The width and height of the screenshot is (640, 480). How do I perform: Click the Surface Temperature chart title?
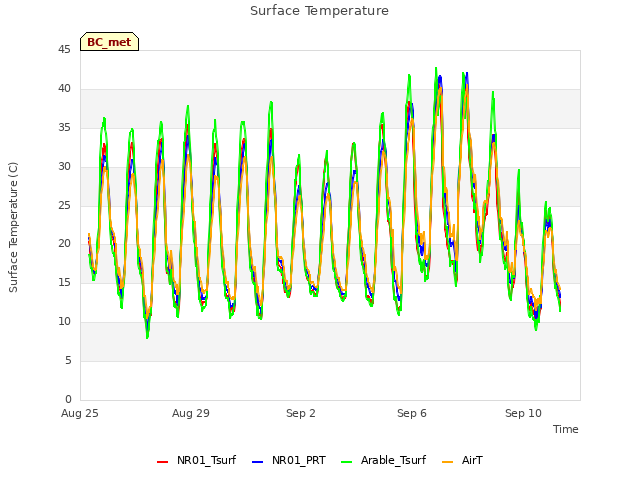coord(319,11)
